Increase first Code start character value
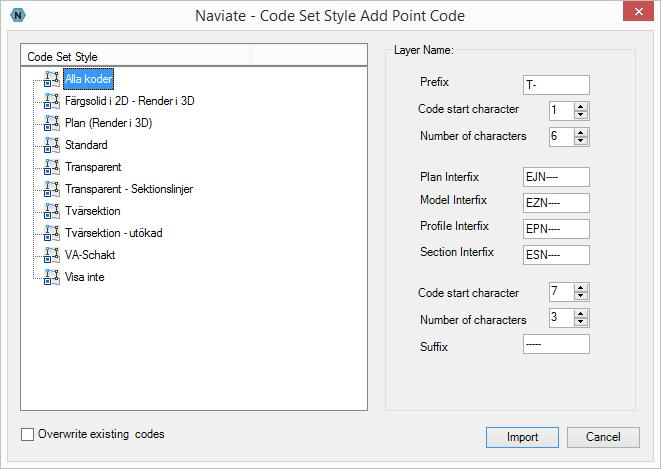Viewport: 661px width, 469px height. tap(581, 107)
